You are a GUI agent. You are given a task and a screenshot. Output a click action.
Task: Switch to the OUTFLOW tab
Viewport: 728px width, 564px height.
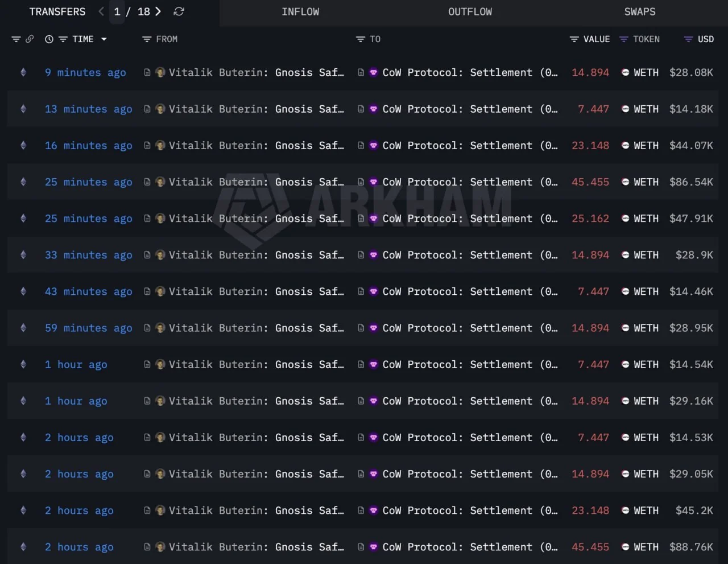coord(470,12)
